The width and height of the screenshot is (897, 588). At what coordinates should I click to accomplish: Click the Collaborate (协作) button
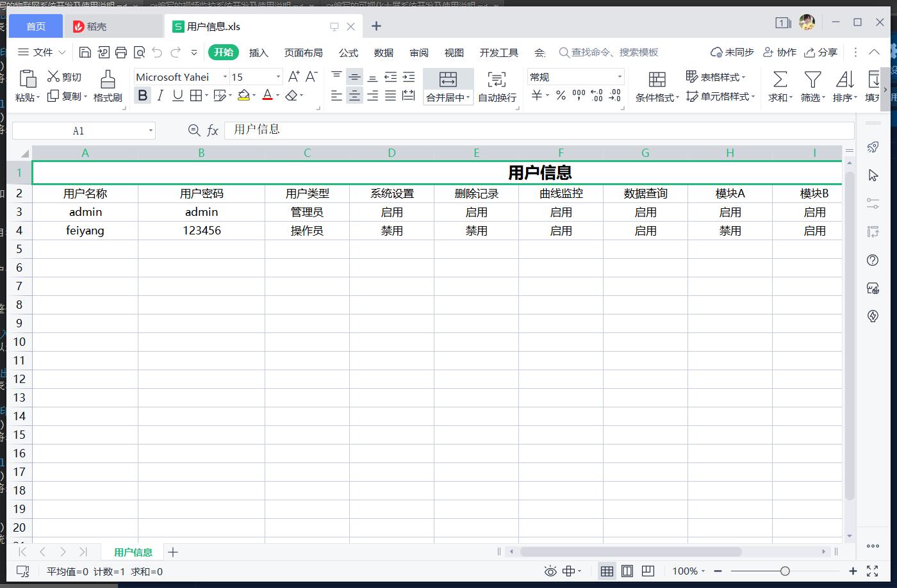coord(780,53)
